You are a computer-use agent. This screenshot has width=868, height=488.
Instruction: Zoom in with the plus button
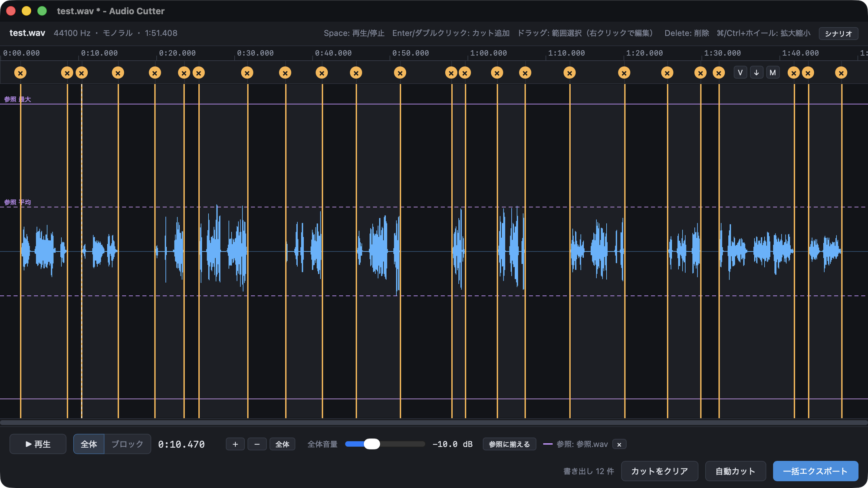(235, 444)
